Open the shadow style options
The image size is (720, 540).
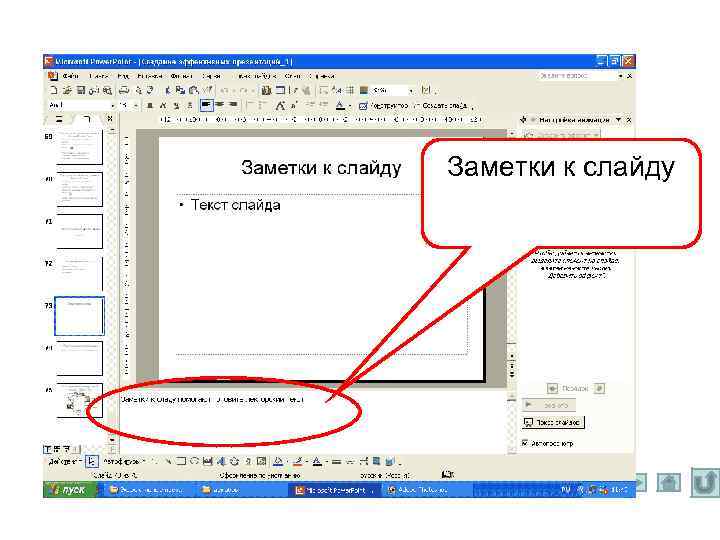pyautogui.click(x=377, y=461)
